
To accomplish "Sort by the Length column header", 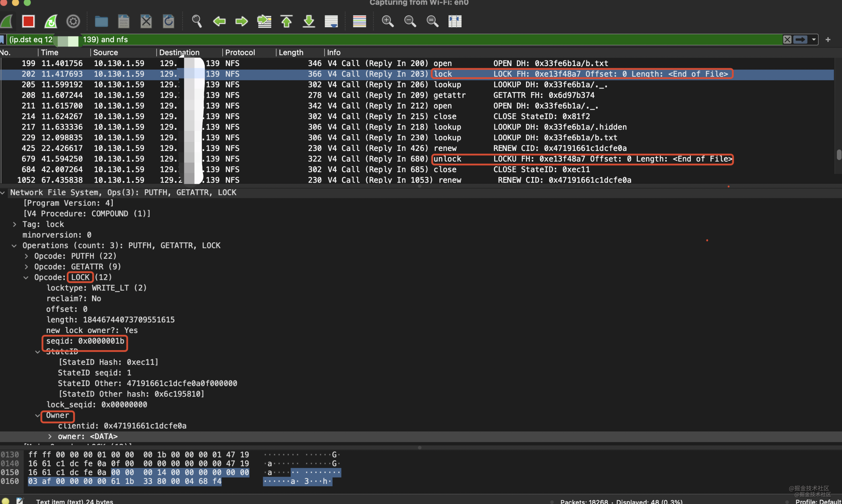I will pos(300,52).
